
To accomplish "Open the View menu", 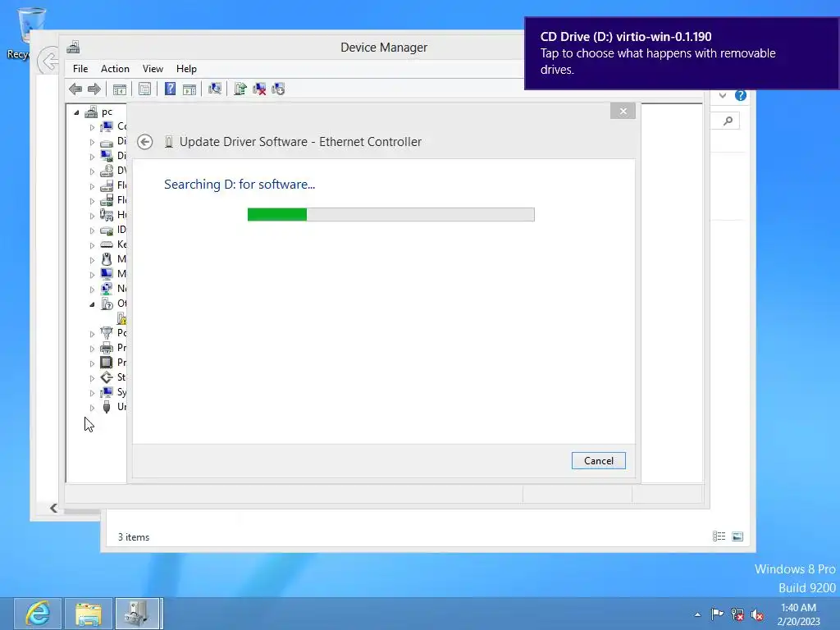I will [x=153, y=69].
